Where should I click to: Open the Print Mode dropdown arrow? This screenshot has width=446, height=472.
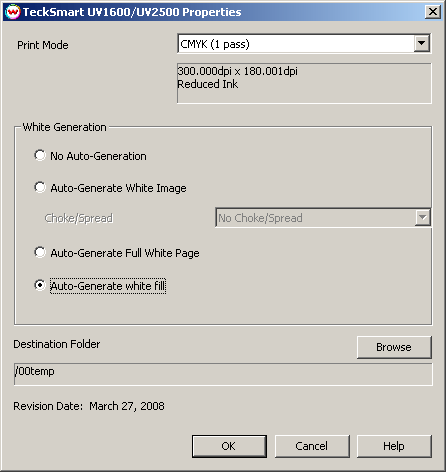click(x=422, y=43)
